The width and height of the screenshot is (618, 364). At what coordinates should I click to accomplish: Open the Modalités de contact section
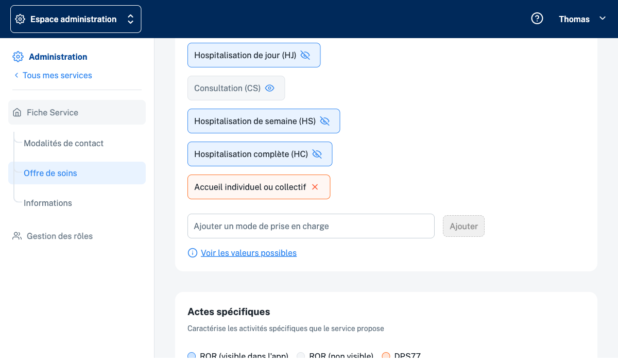[x=63, y=143]
